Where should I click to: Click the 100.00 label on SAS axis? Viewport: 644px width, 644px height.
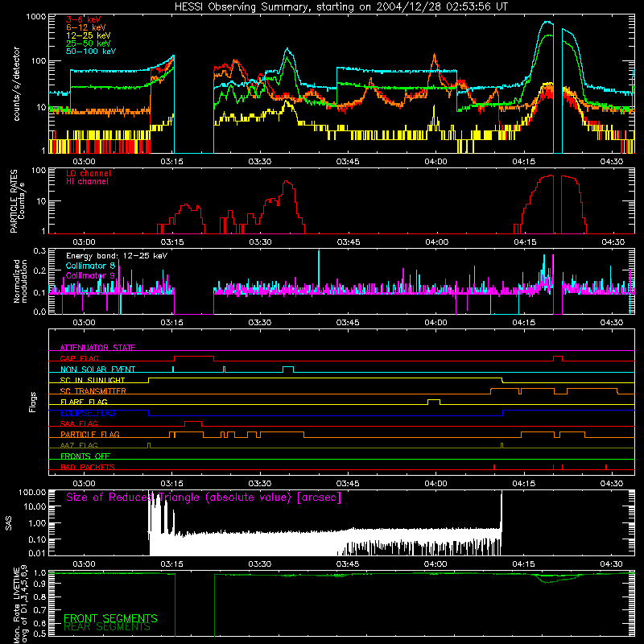(31, 493)
